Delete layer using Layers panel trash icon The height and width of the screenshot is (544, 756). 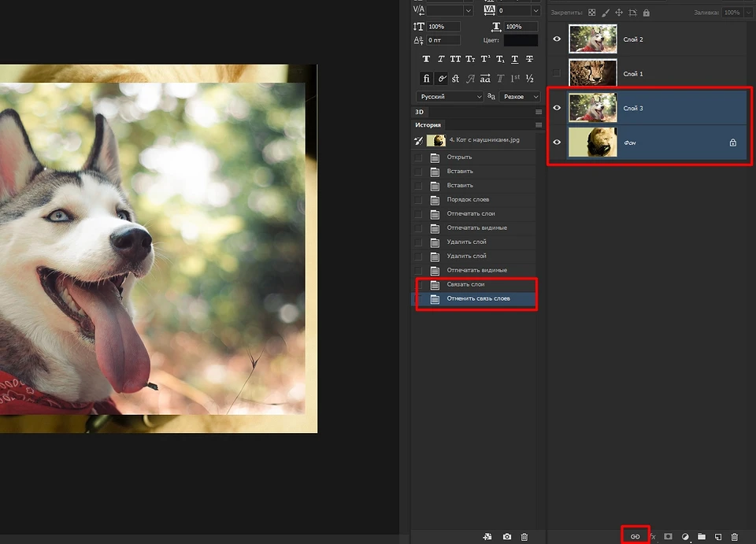pyautogui.click(x=734, y=536)
